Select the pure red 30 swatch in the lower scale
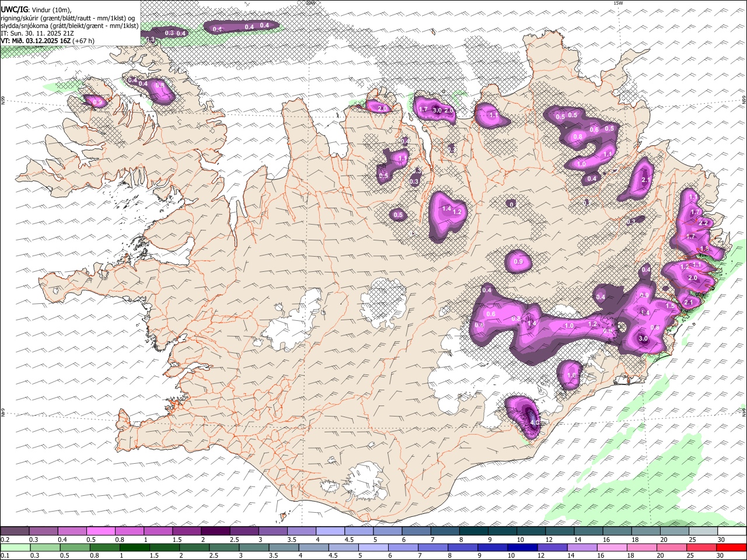 [x=731, y=547]
